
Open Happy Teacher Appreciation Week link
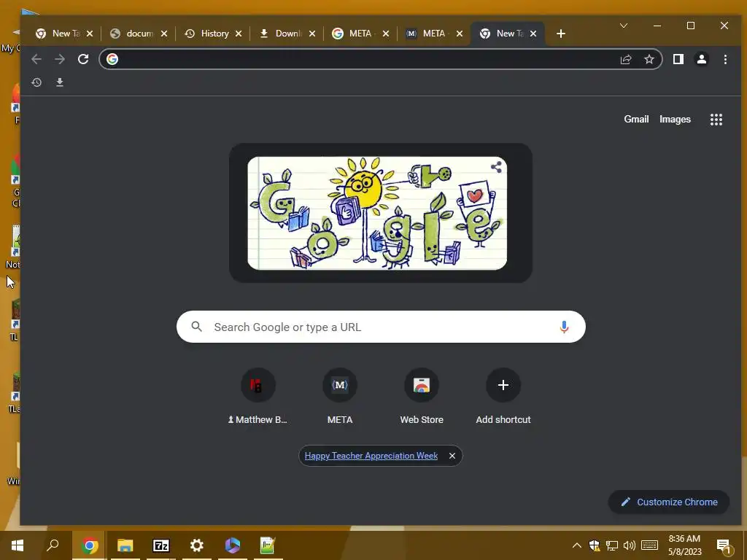[371, 456]
